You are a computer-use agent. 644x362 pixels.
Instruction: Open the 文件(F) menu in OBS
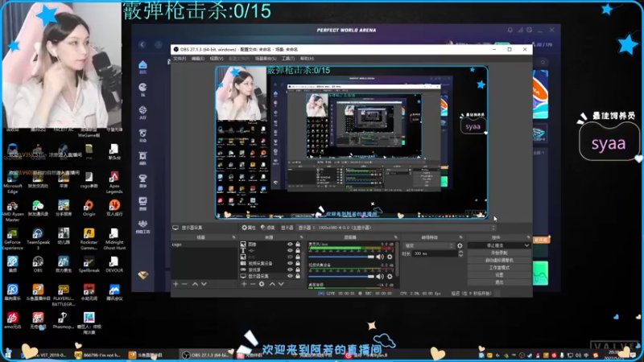[x=180, y=59]
